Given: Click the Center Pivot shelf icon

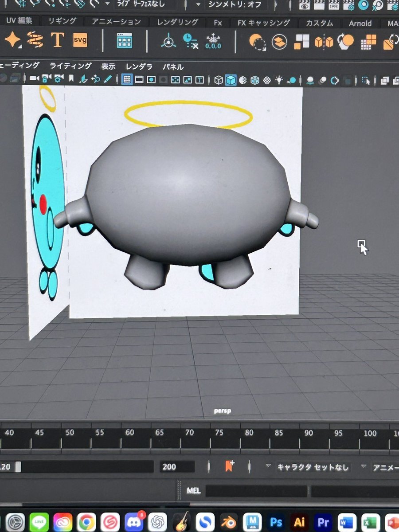Looking at the screenshot, I should coord(168,42).
